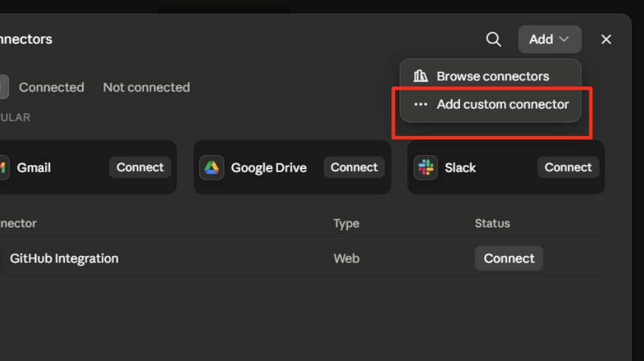
Task: Open the Add dropdown button
Action: pos(550,39)
